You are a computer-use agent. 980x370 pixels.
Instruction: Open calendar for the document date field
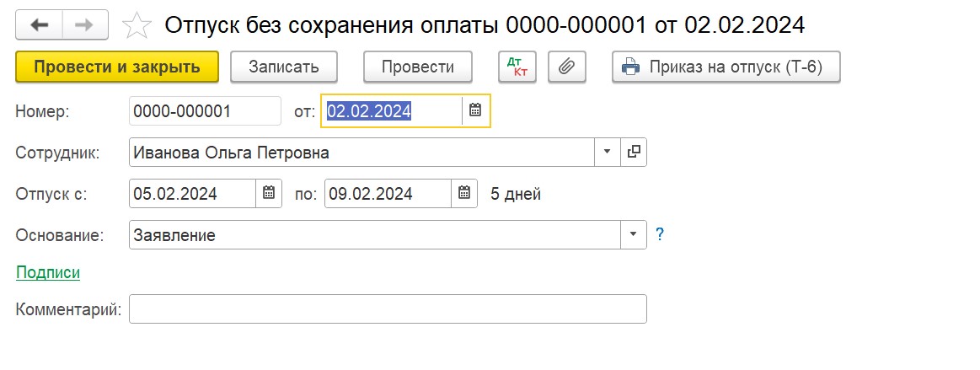pos(475,110)
